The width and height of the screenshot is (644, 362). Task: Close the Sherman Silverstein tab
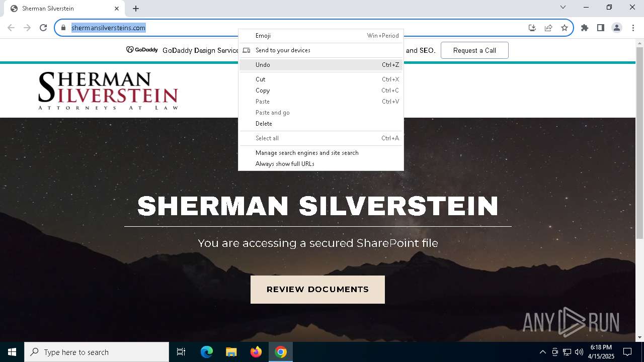click(x=117, y=9)
